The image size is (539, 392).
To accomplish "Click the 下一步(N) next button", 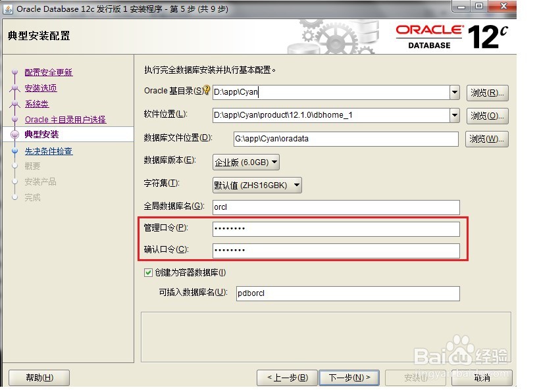I will pyautogui.click(x=349, y=378).
